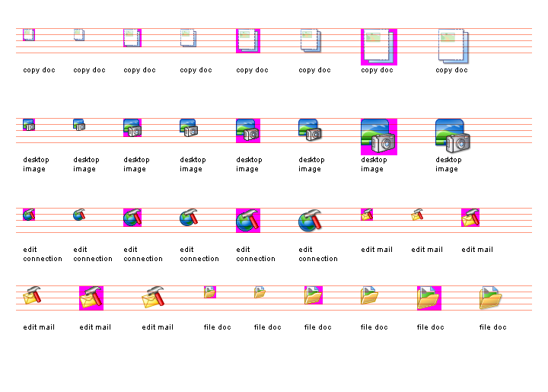Select the smallest edit connection icon without magenta background
This screenshot has height=392, width=548.
(79, 214)
